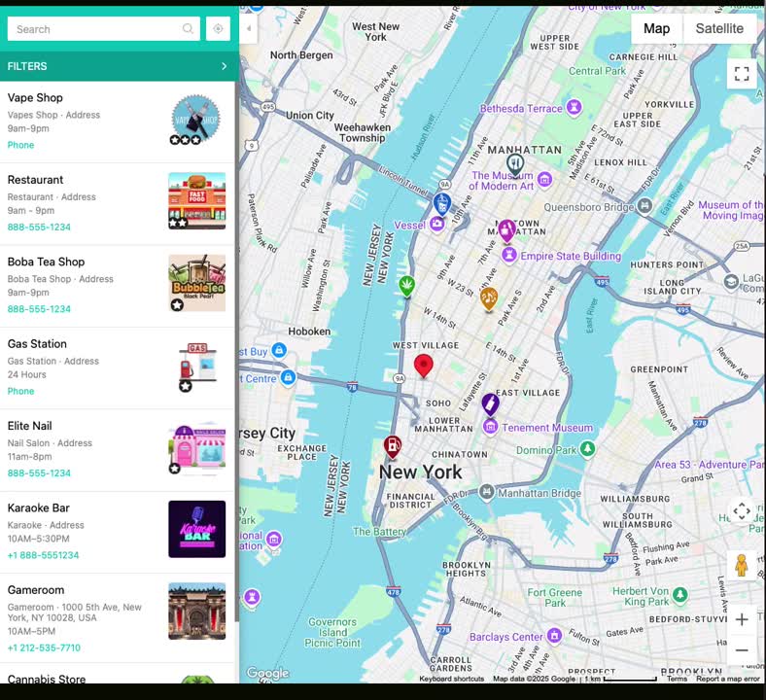Click the Domino Park tree icon
The height and width of the screenshot is (700, 766).
pos(587,448)
